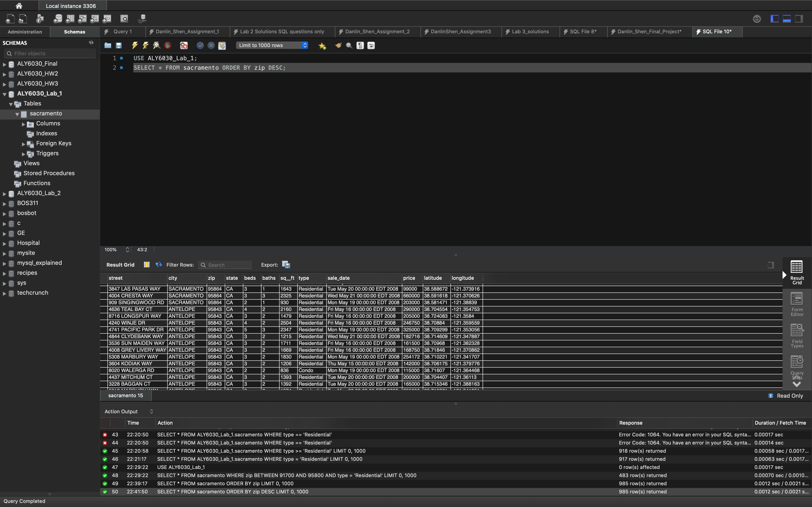The width and height of the screenshot is (812, 507).
Task: Toggle stop-on-error script execution button
Action: (184, 45)
